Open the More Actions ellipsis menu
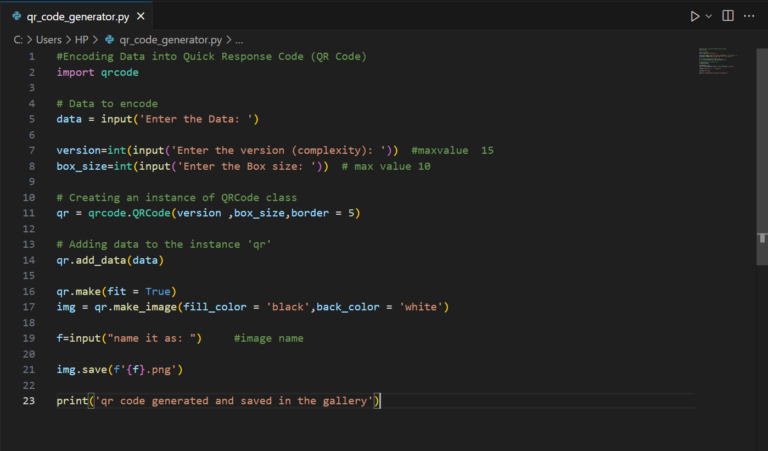Image resolution: width=768 pixels, height=451 pixels. point(749,16)
